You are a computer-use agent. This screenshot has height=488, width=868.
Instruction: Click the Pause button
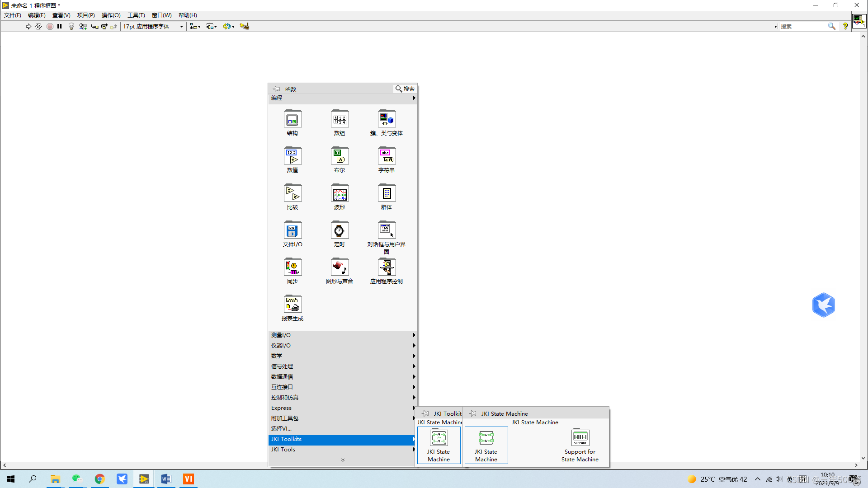[60, 27]
